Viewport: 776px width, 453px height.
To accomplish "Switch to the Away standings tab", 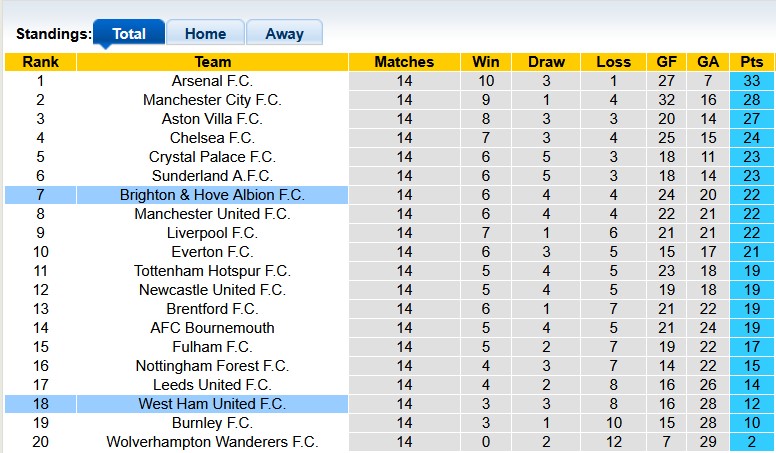I will click(284, 33).
